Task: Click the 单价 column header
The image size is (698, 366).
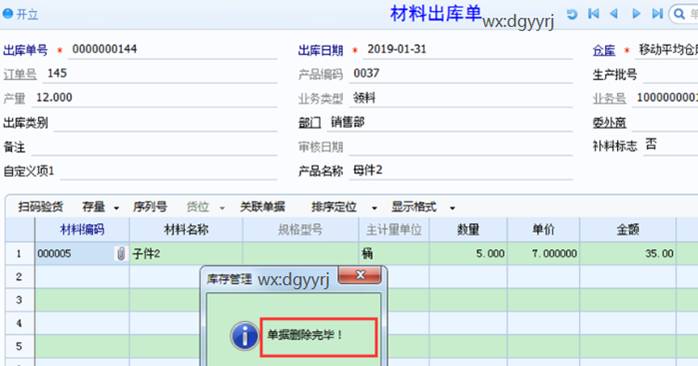Action: tap(544, 230)
